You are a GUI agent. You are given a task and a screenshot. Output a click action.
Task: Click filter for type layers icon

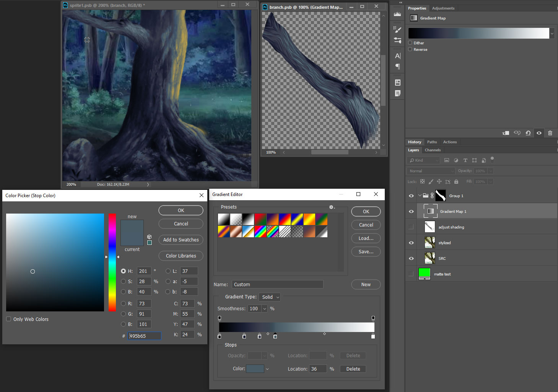coord(465,160)
